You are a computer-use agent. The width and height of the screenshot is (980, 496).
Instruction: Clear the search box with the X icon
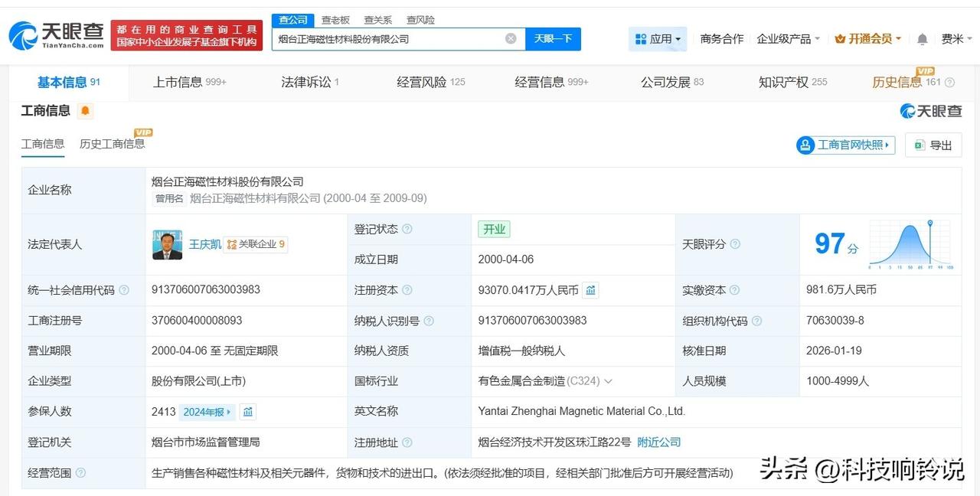coord(511,38)
